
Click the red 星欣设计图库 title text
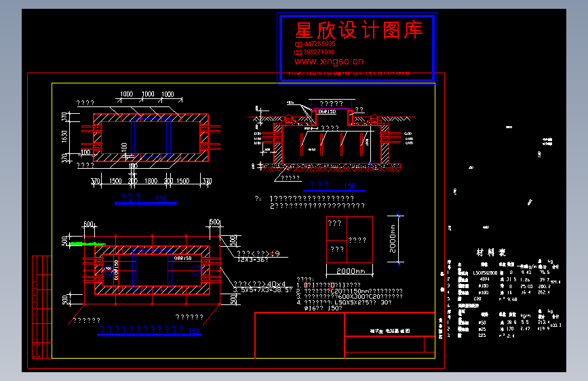(359, 30)
